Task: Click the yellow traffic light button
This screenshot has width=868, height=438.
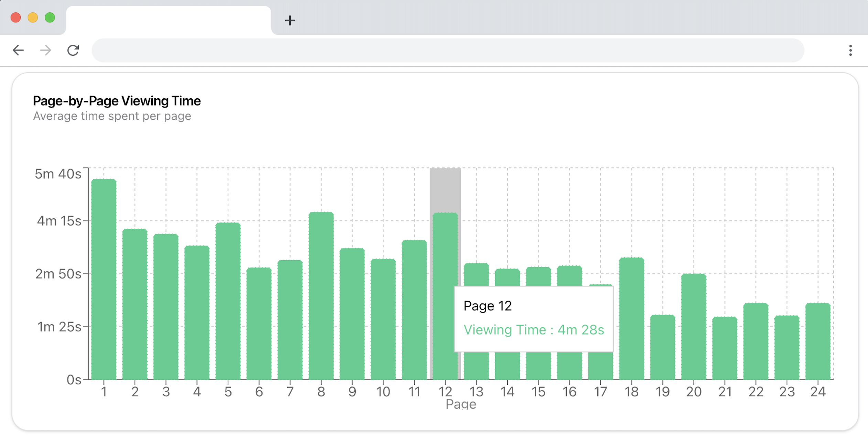Action: pyautogui.click(x=33, y=17)
